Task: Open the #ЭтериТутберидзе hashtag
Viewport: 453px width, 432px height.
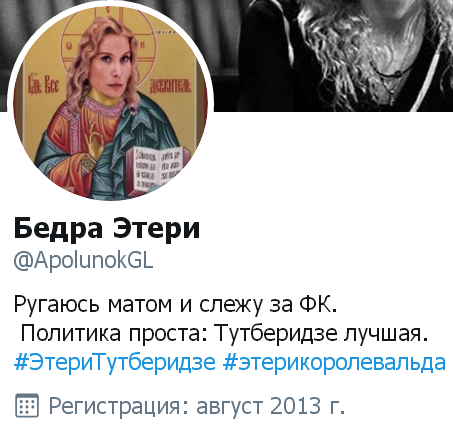Action: [x=115, y=362]
